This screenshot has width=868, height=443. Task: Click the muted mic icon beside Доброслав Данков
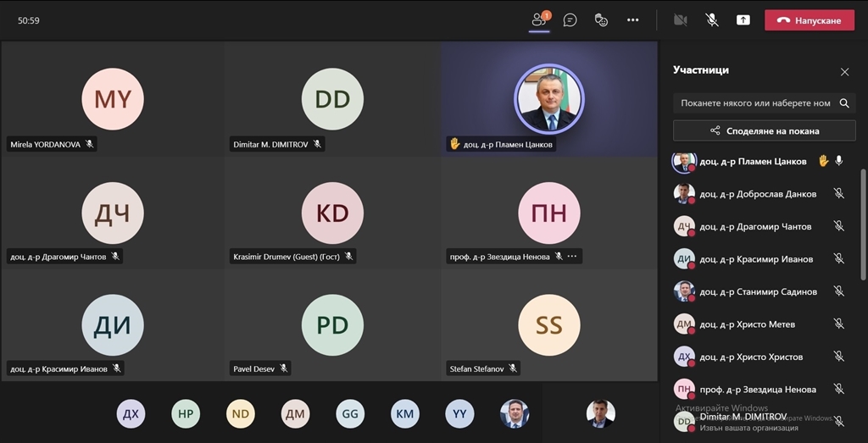838,193
